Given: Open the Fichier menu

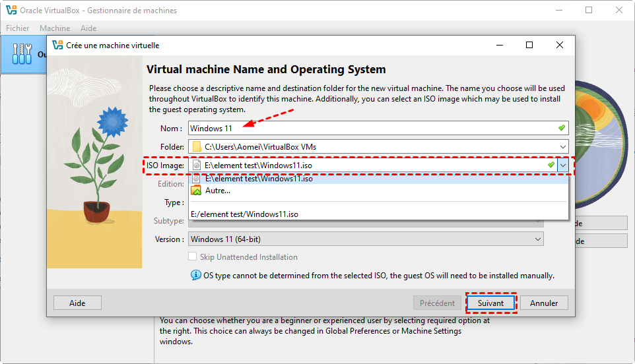Looking at the screenshot, I should [18, 28].
